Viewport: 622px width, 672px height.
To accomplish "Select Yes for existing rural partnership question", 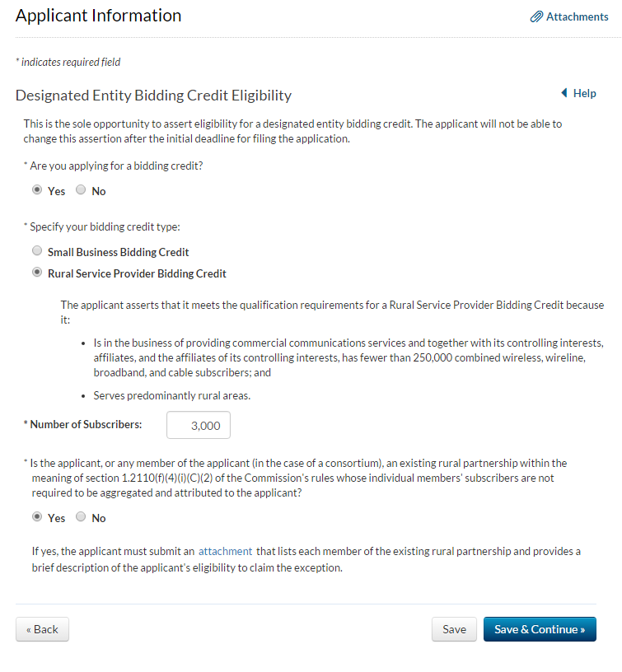I will point(37,517).
